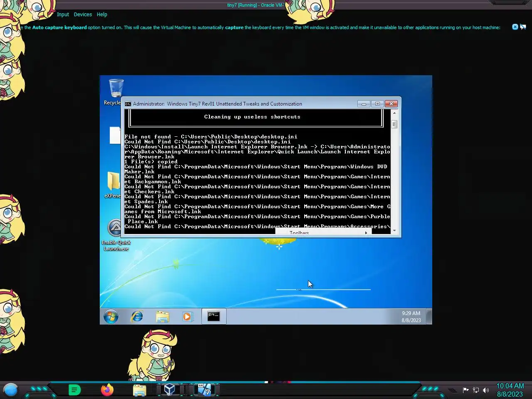532x399 pixels.
Task: Click the guest clock showing 9:29 AM
Action: click(411, 317)
